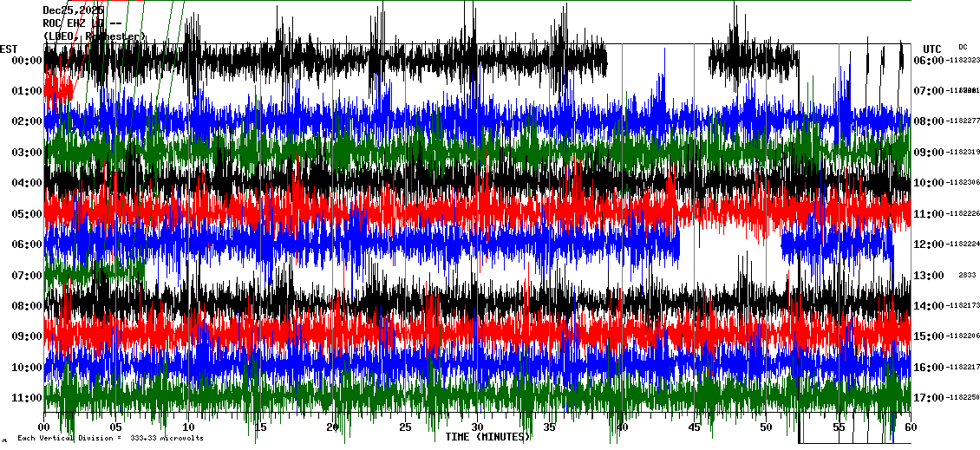
Task: Click the TIME (MINUTES) axis label
Action: (x=487, y=437)
